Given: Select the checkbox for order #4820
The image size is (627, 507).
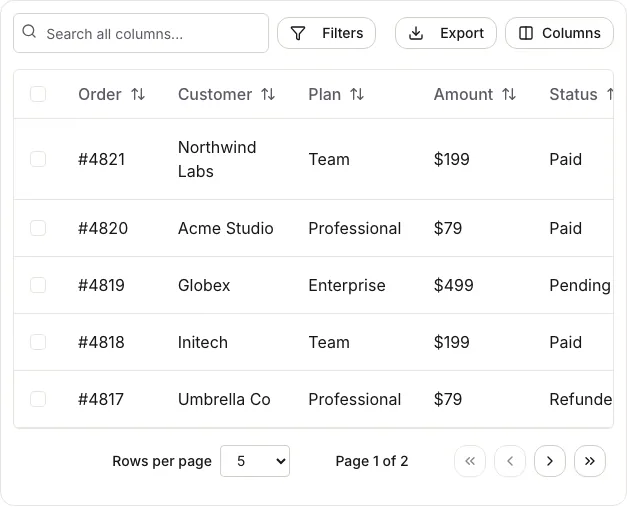Looking at the screenshot, I should 38,228.
